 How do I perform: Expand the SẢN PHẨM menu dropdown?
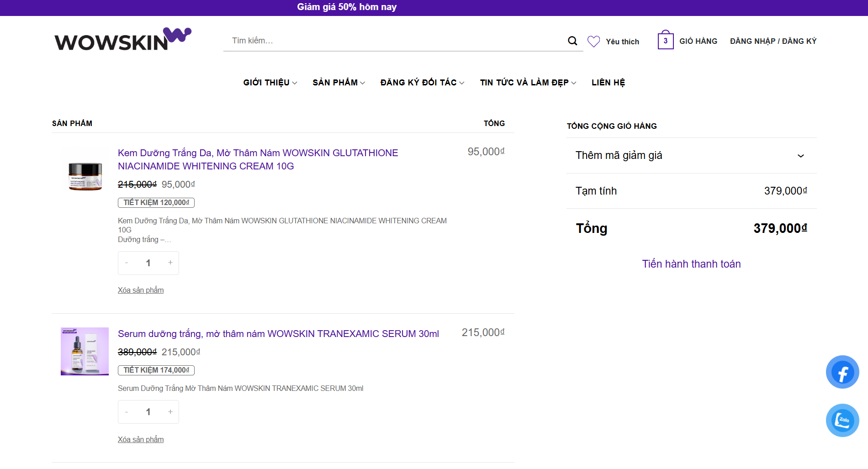[339, 83]
